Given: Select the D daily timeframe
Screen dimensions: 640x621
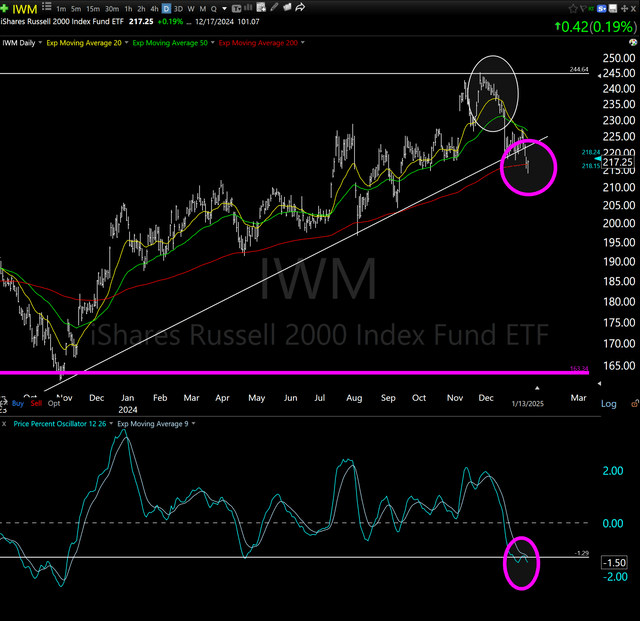Looking at the screenshot, I should (x=166, y=9).
